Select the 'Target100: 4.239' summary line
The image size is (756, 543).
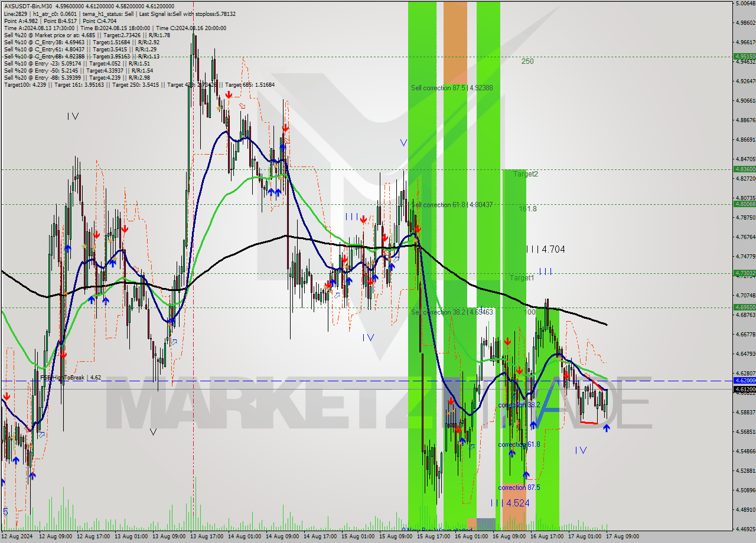click(x=139, y=85)
